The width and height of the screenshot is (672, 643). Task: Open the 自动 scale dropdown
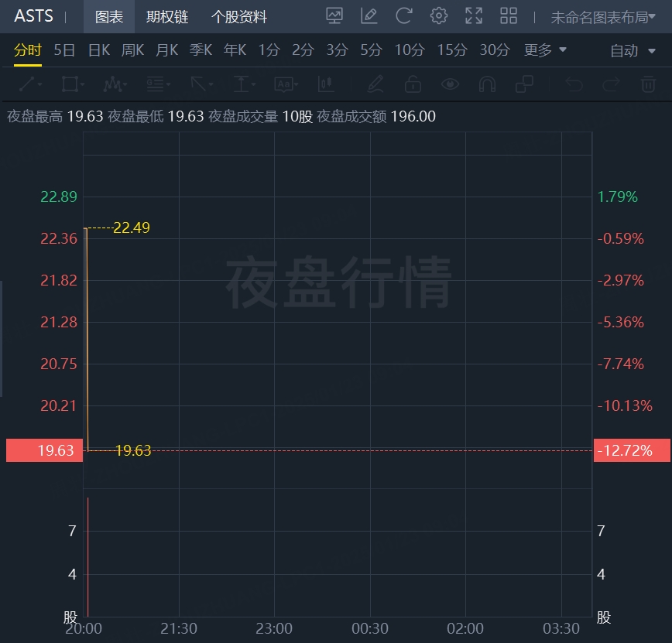click(633, 50)
